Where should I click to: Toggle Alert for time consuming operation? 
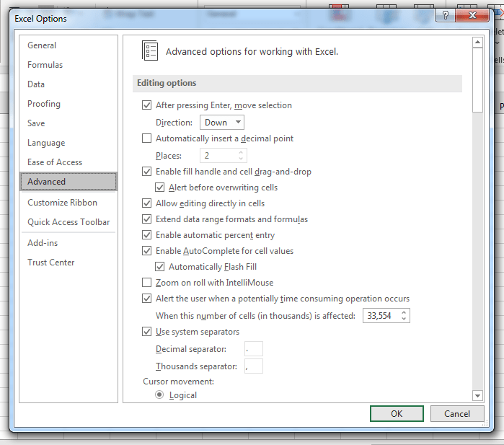click(x=147, y=299)
